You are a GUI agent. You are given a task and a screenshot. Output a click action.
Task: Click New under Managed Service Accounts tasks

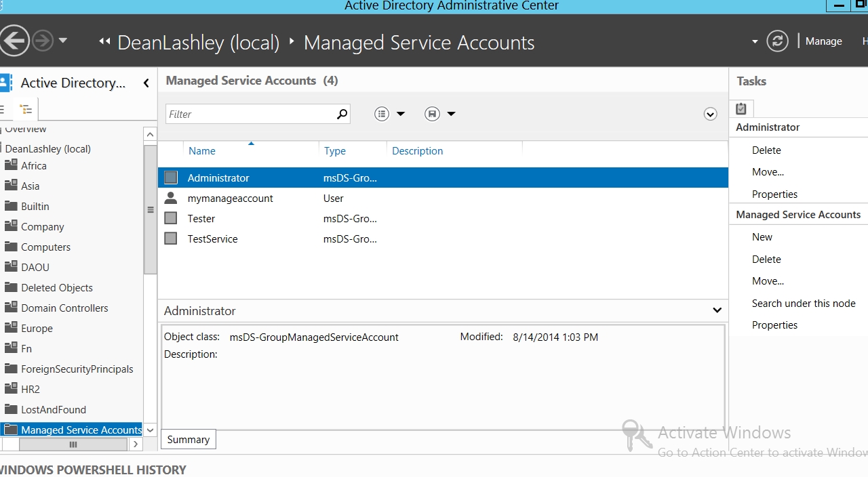762,237
